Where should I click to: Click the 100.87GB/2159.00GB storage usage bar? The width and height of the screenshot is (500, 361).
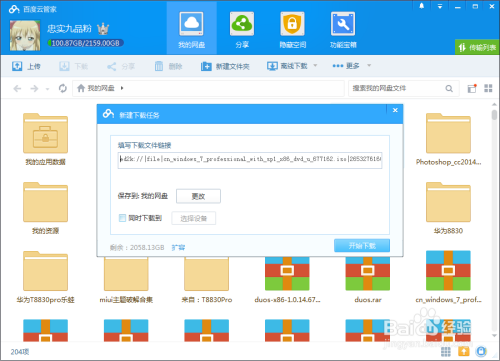pos(86,43)
